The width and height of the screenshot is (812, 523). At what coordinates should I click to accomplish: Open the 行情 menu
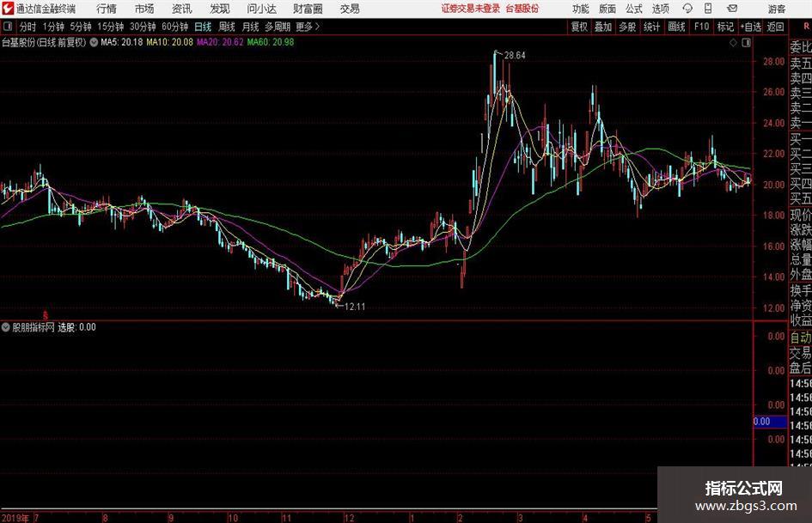(x=107, y=9)
